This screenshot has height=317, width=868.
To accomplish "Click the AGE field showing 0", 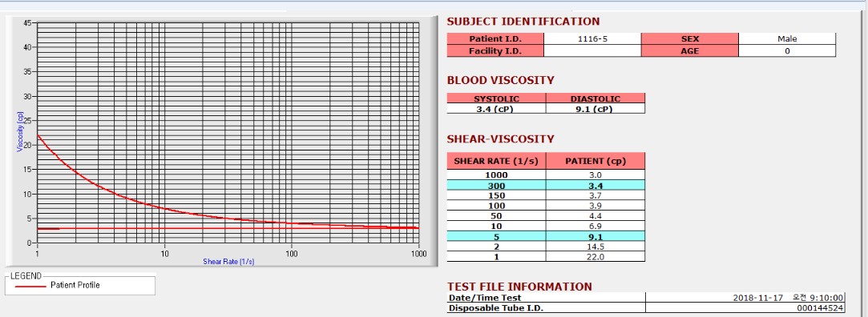I will [786, 51].
